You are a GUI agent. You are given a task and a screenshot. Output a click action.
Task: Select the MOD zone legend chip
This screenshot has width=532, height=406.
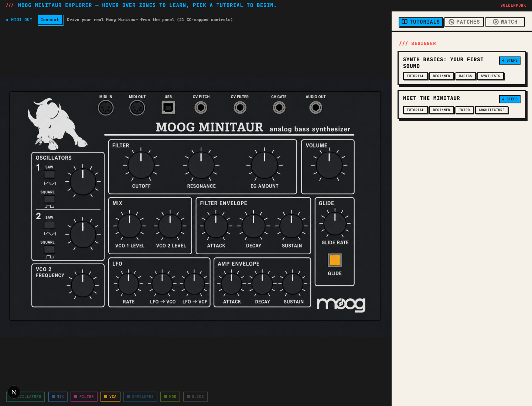point(170,396)
